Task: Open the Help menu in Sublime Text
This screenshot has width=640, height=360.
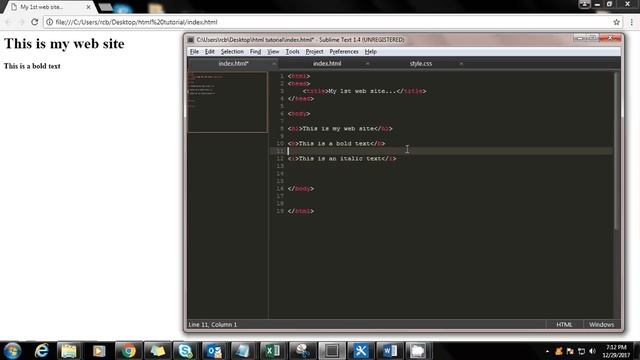Action: point(371,51)
